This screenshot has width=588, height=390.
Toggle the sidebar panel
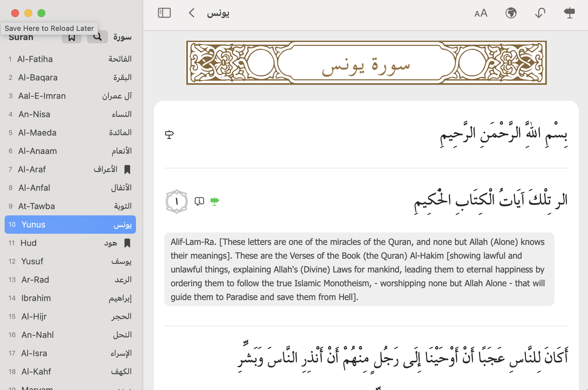tap(164, 13)
